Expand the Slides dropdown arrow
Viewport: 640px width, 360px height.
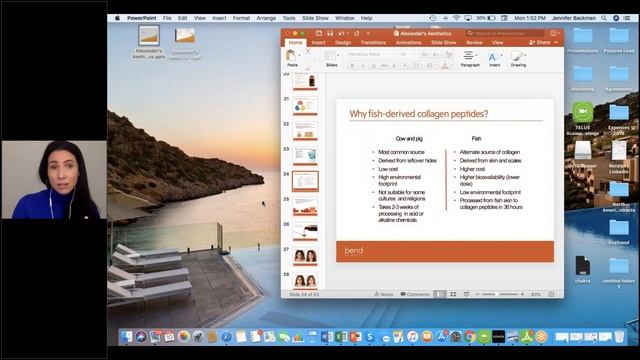pyautogui.click(x=338, y=55)
